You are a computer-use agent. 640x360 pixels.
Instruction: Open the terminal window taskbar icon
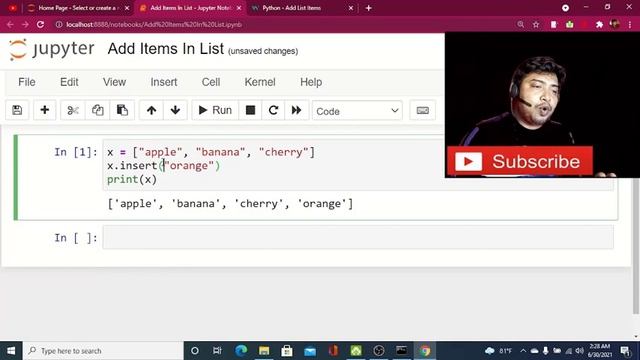[x=401, y=351]
